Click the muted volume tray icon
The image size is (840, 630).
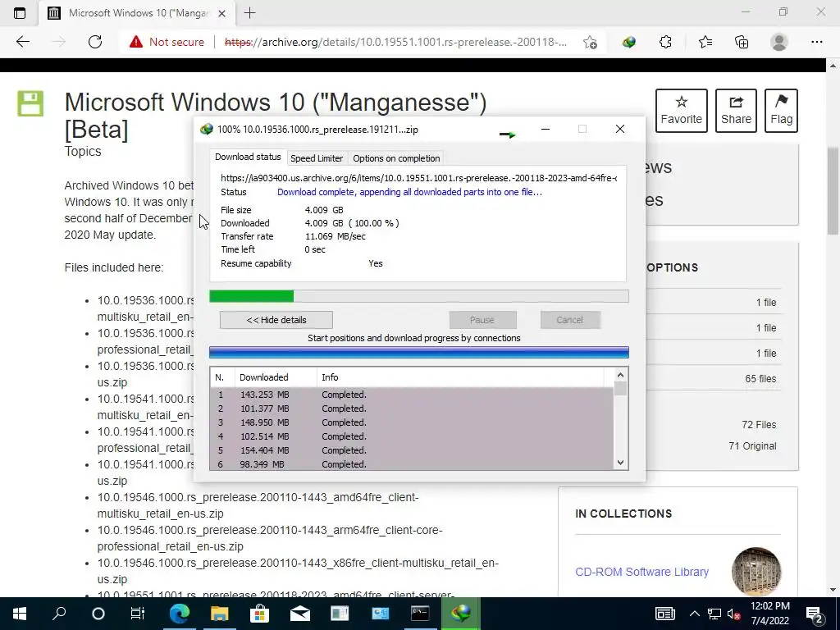(x=734, y=614)
